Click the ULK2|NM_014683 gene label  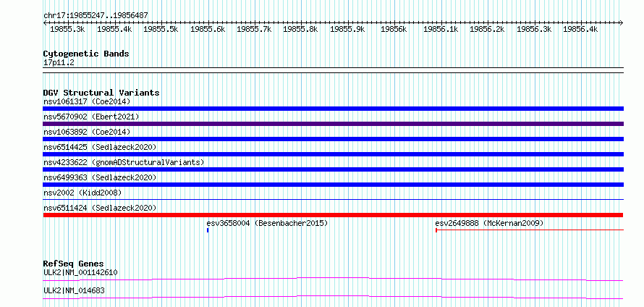[x=74, y=290]
